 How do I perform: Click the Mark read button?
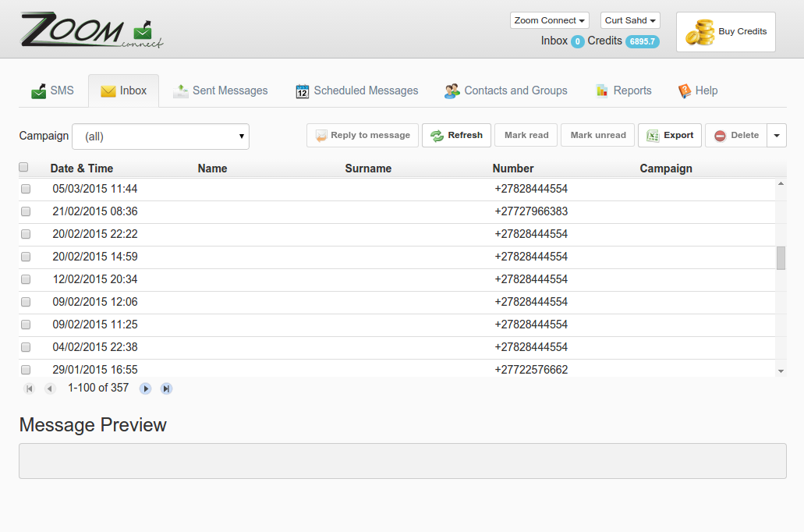[x=526, y=135]
